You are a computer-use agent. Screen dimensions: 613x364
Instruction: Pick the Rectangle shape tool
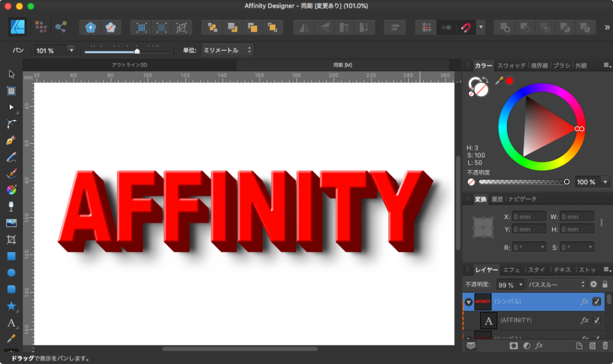[11, 256]
